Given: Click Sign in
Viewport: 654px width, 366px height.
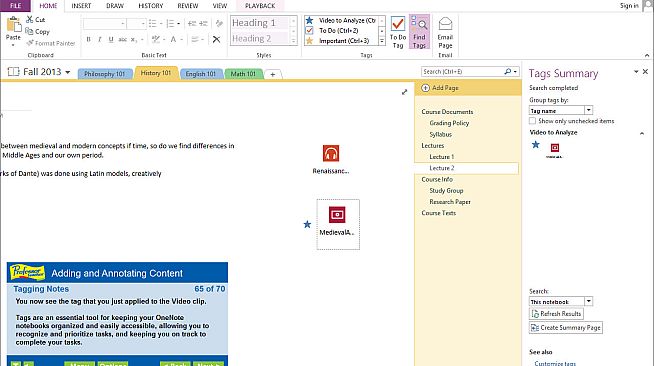Looking at the screenshot, I should (x=629, y=5).
